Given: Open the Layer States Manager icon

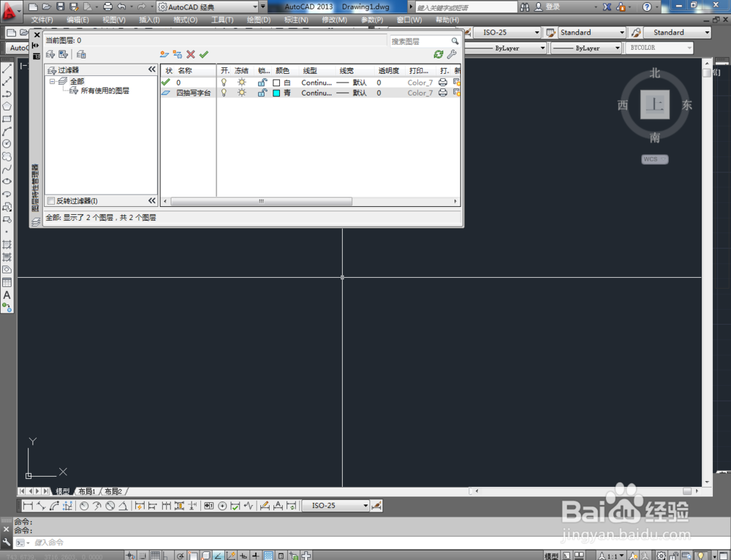Looking at the screenshot, I should tap(81, 55).
